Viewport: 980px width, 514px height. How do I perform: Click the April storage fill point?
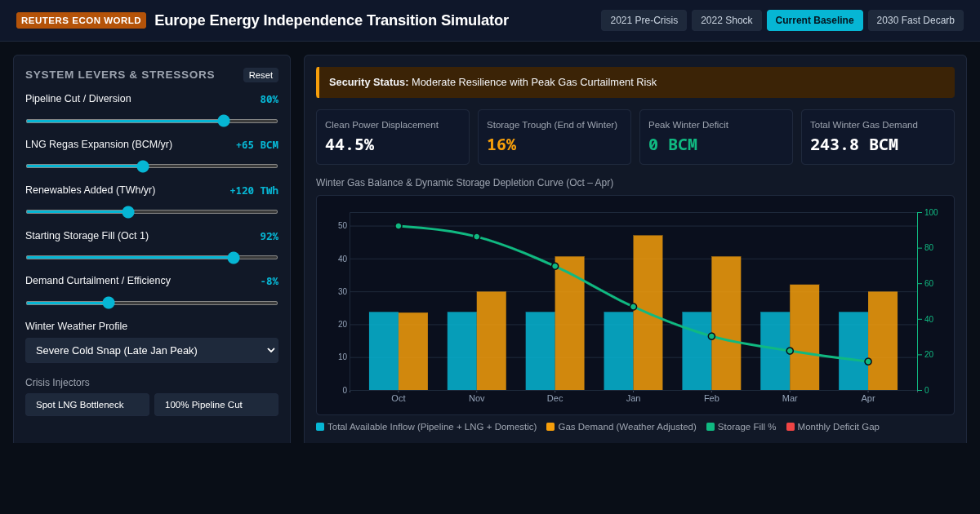coord(868,361)
